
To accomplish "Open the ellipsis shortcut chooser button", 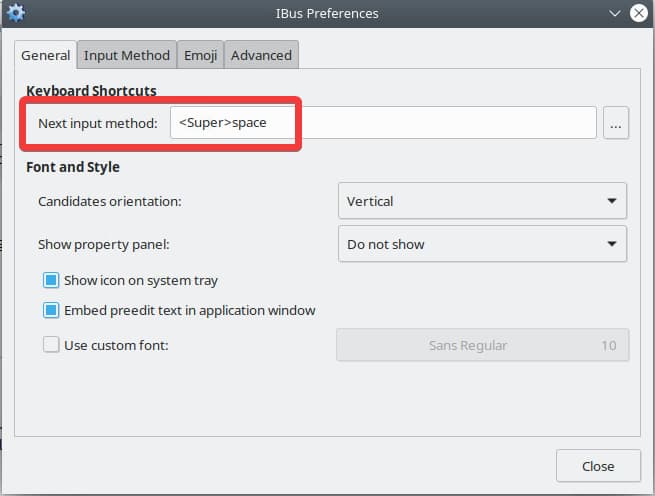I will point(616,124).
